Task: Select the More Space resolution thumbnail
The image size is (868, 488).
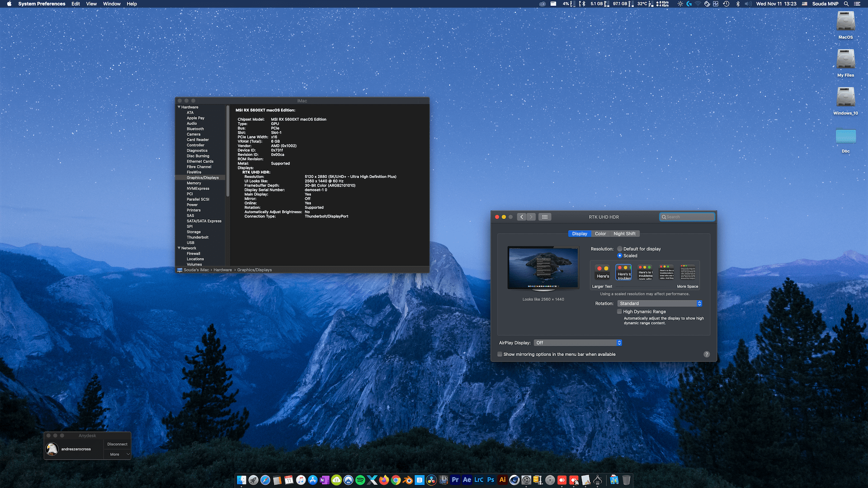Action: (688, 272)
